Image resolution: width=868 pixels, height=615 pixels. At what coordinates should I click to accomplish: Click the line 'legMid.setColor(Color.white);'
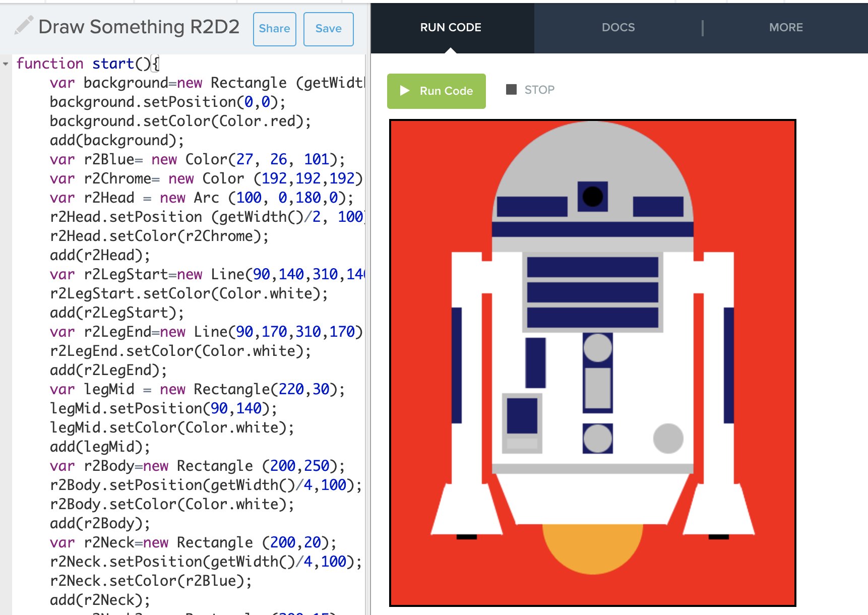(x=172, y=427)
